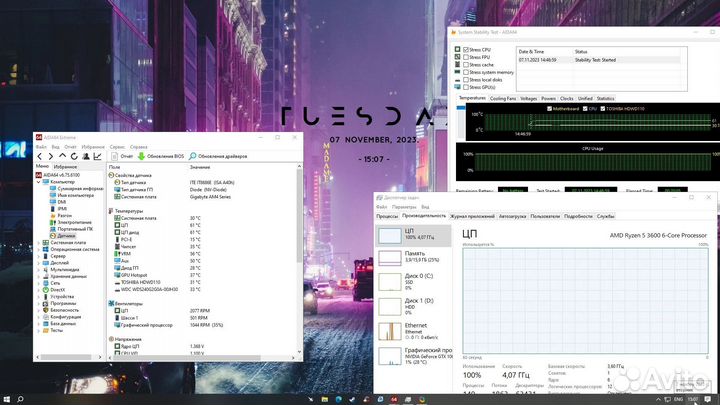Open the Справка menu in AIDA64
The width and height of the screenshot is (720, 405).
coord(139,147)
